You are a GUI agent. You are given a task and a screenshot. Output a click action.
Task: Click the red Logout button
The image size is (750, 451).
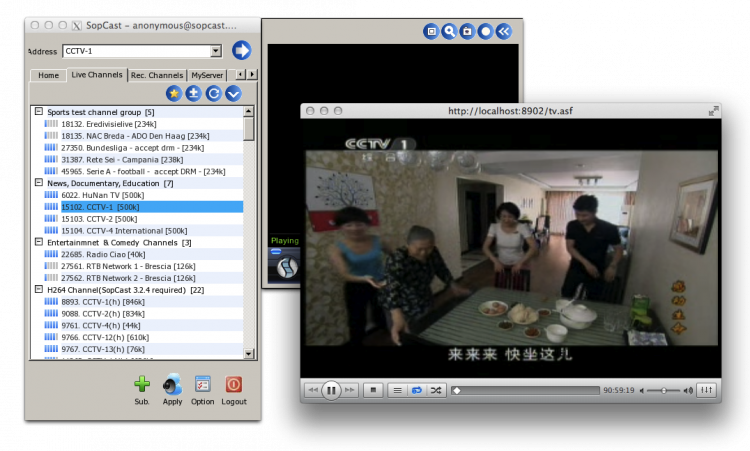(234, 389)
